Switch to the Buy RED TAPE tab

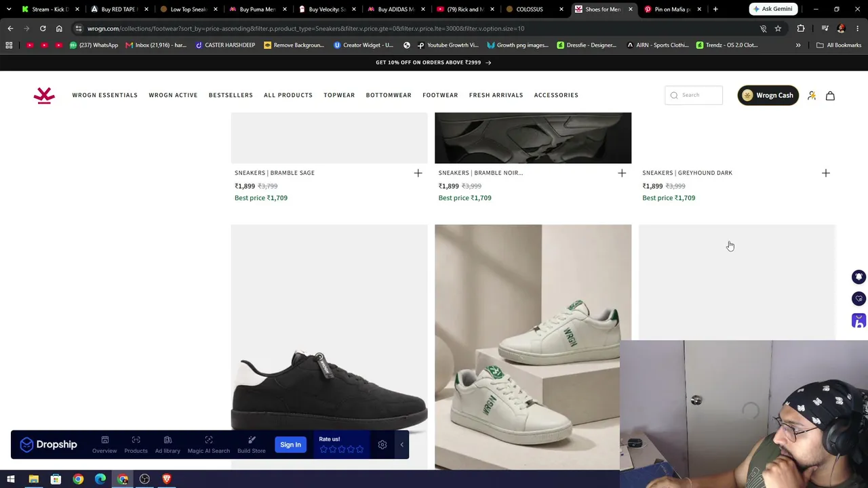point(119,9)
